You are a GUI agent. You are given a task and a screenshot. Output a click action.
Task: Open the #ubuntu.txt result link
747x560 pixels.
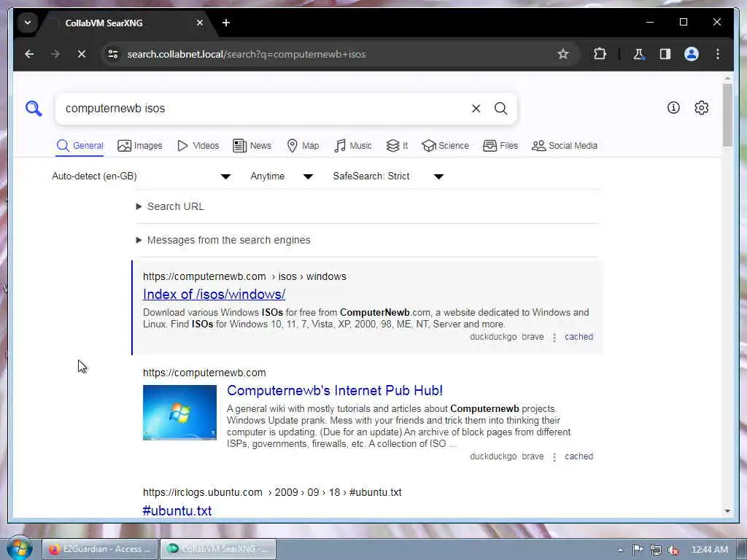click(x=177, y=510)
